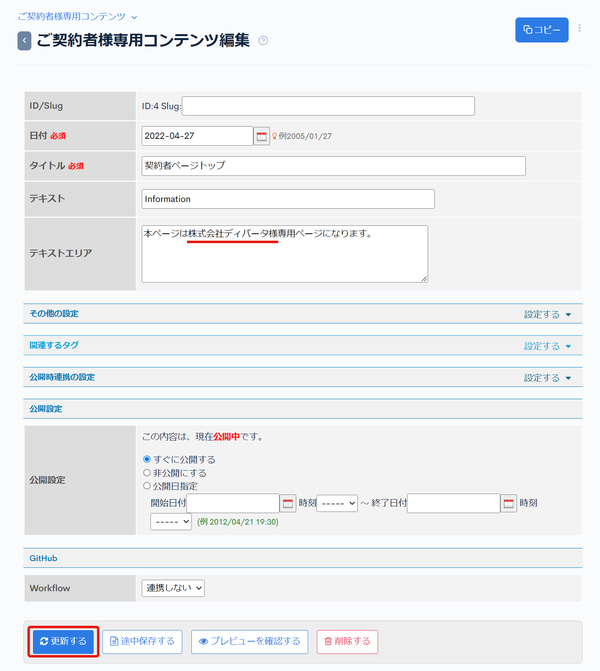Click into the Slug input field
This screenshot has height=671, width=600.
point(328,106)
